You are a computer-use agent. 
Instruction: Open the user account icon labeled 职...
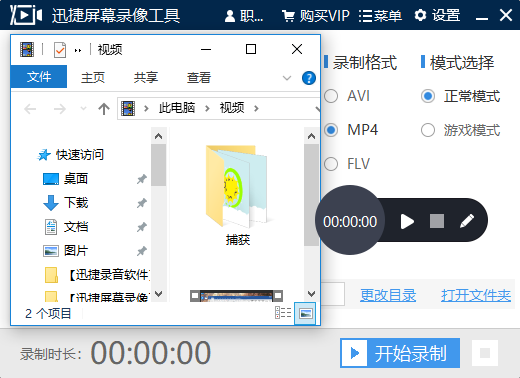(x=244, y=16)
